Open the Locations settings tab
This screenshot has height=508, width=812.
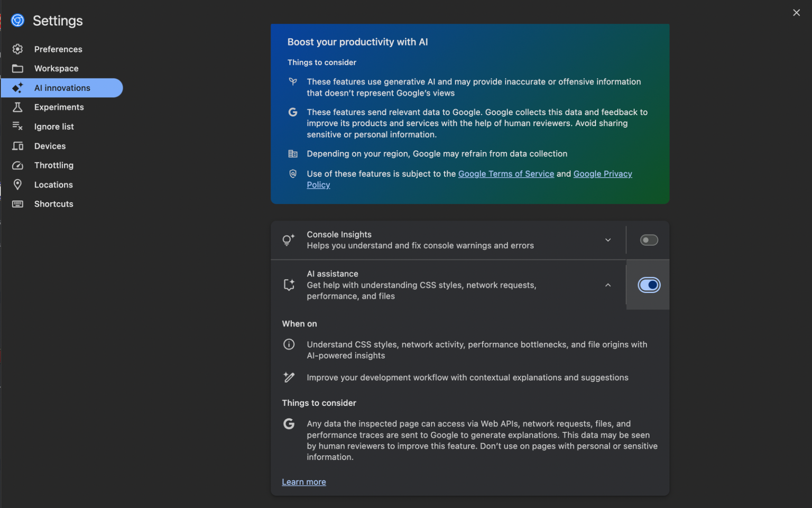point(62,184)
